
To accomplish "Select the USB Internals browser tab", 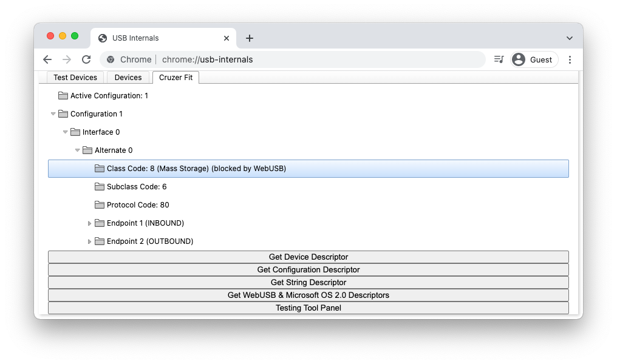I will tap(163, 38).
